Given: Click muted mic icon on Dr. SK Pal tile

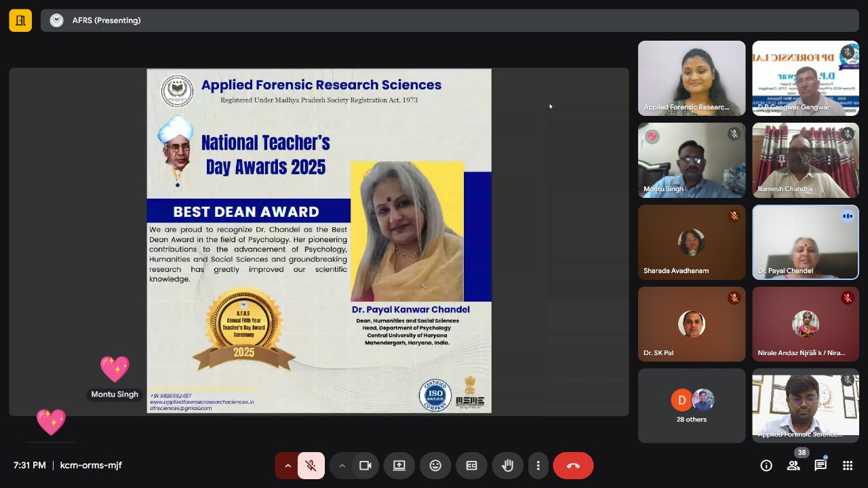Looking at the screenshot, I should (734, 298).
